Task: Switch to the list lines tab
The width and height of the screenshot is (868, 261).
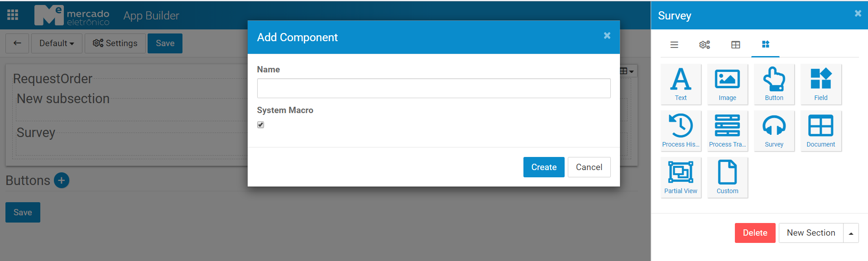Action: coord(674,45)
